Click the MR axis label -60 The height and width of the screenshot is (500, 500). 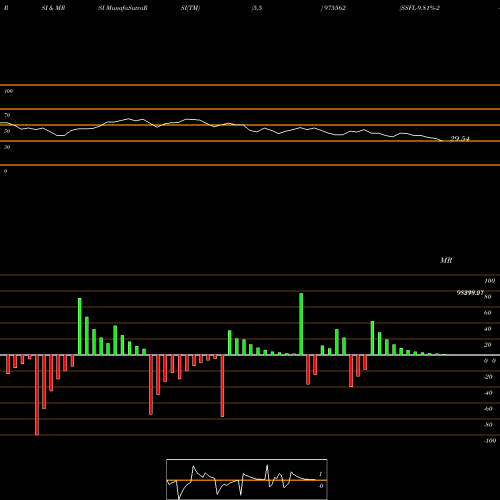488,409
